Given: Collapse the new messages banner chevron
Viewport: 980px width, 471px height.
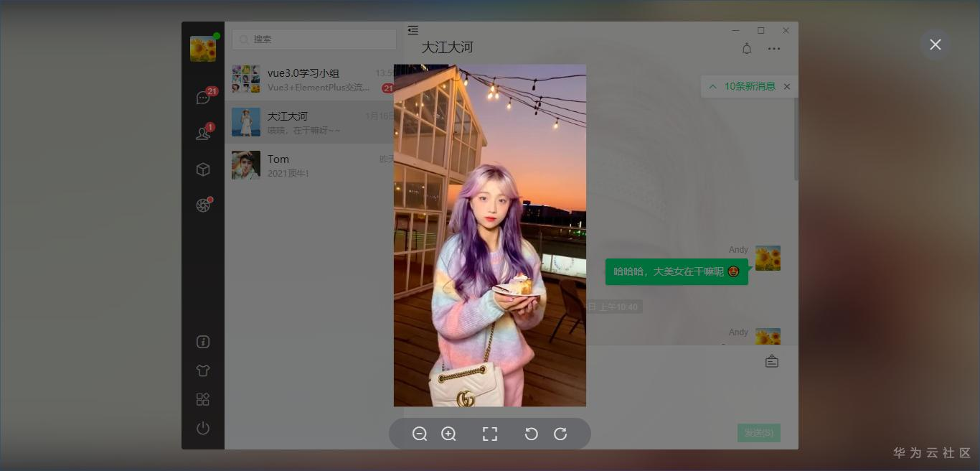Looking at the screenshot, I should (712, 86).
